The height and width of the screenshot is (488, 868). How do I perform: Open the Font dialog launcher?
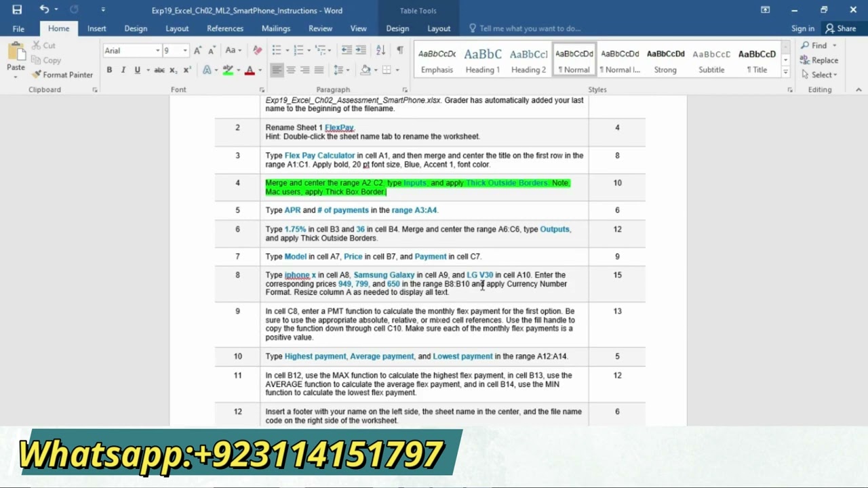[x=262, y=89]
